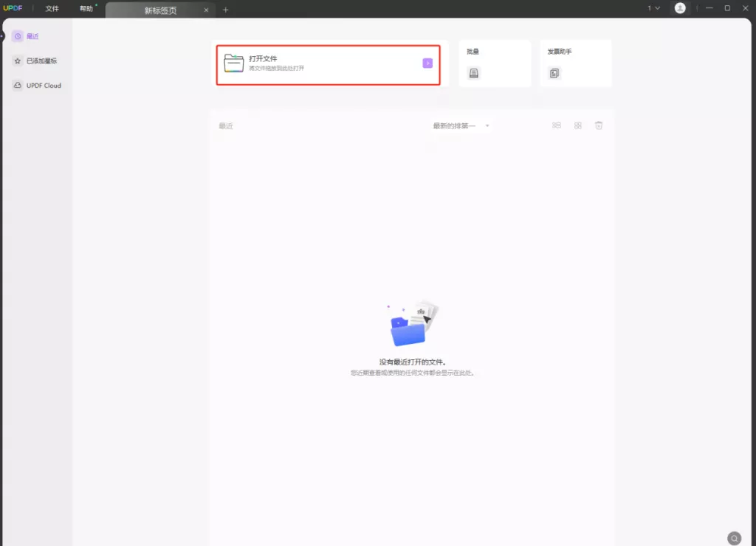Click the UPDF logo

[13, 8]
